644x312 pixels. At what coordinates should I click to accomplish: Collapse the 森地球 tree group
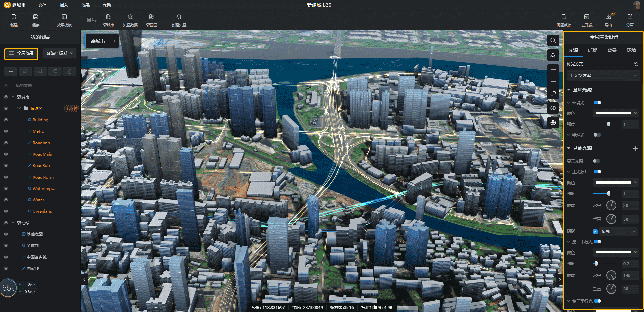pyautogui.click(x=13, y=223)
